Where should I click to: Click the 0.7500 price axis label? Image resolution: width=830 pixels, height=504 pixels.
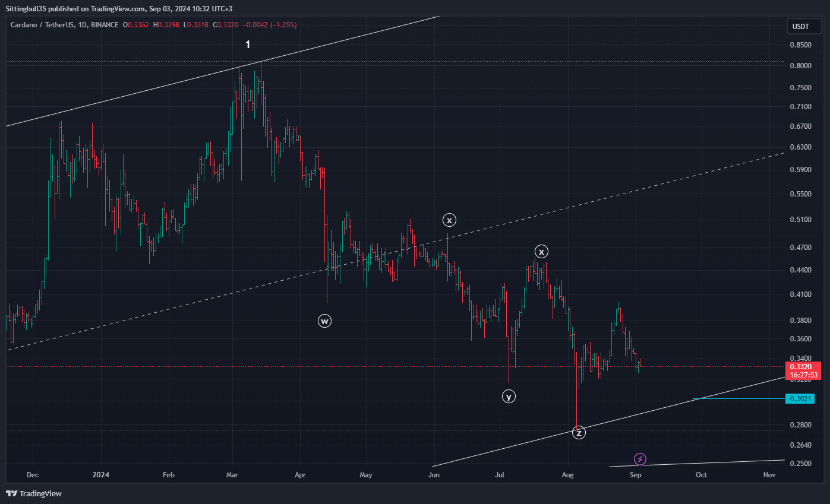[x=801, y=88]
